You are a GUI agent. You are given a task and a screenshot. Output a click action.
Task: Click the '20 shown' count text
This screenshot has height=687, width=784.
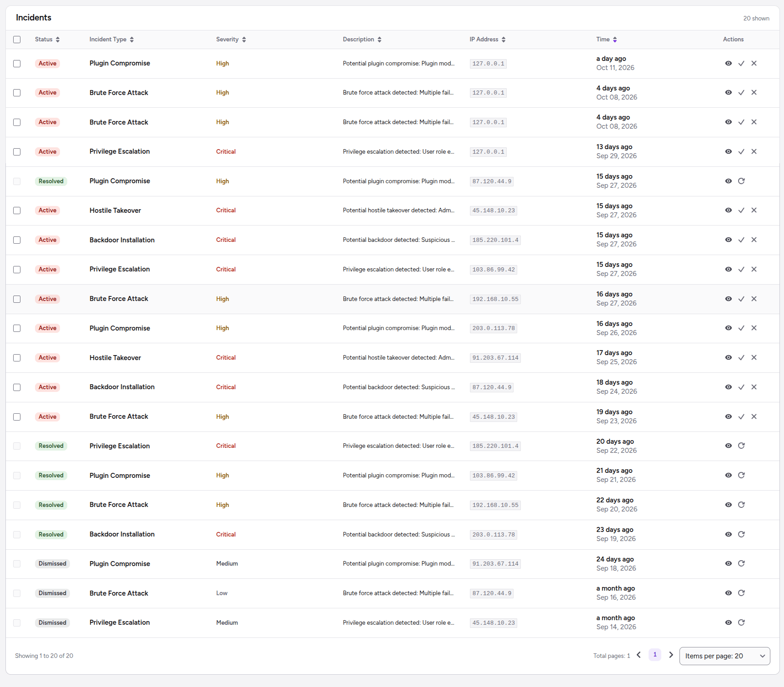point(756,18)
